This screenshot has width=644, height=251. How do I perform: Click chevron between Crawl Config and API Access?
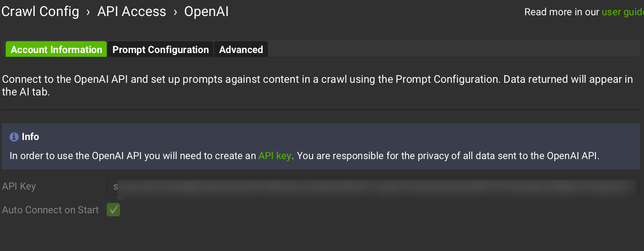pos(88,13)
